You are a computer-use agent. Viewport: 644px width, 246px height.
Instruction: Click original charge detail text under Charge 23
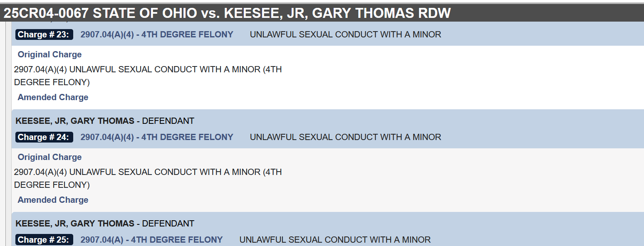pyautogui.click(x=148, y=76)
